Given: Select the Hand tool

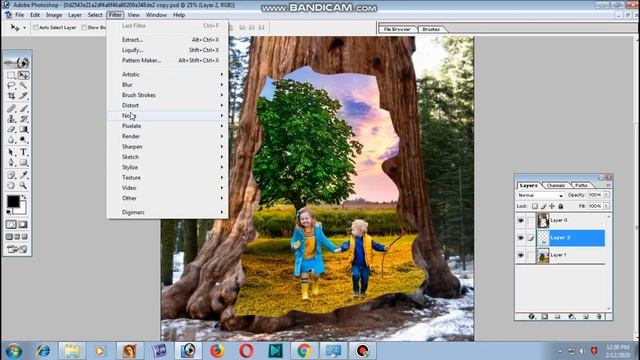Looking at the screenshot, I should pyautogui.click(x=11, y=186).
